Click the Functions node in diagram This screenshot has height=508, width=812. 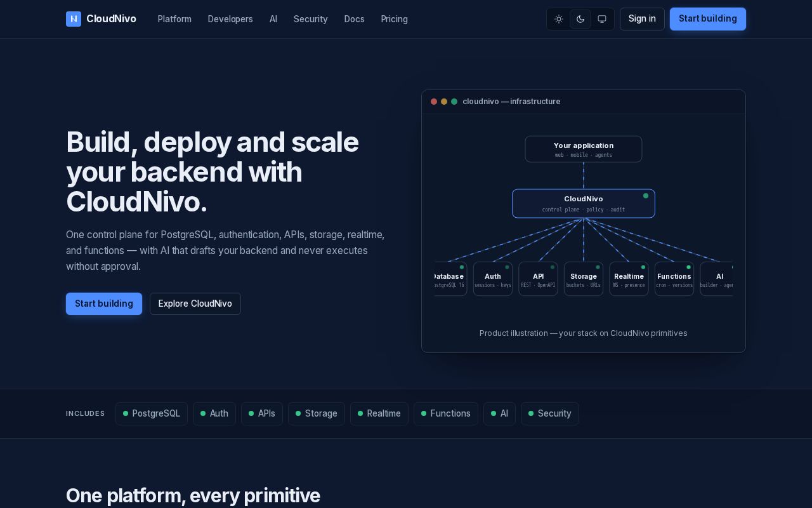pyautogui.click(x=674, y=279)
